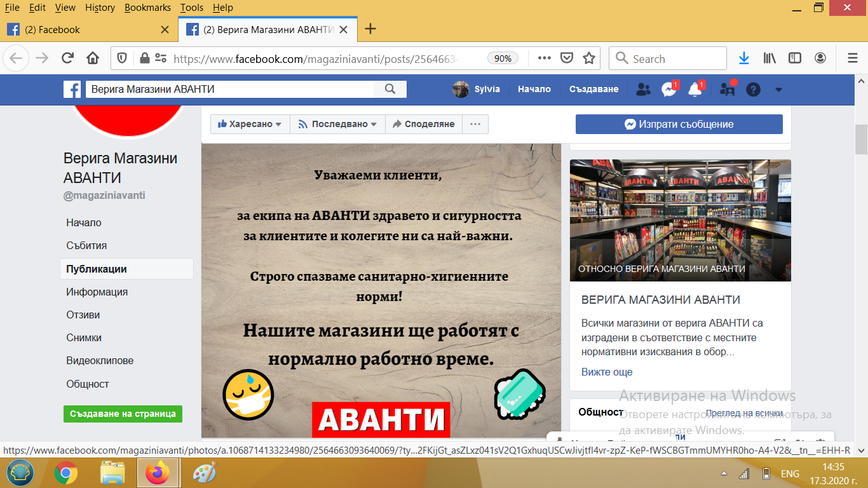Click Създаване in Facebook header
The height and width of the screenshot is (488, 868).
[x=593, y=90]
